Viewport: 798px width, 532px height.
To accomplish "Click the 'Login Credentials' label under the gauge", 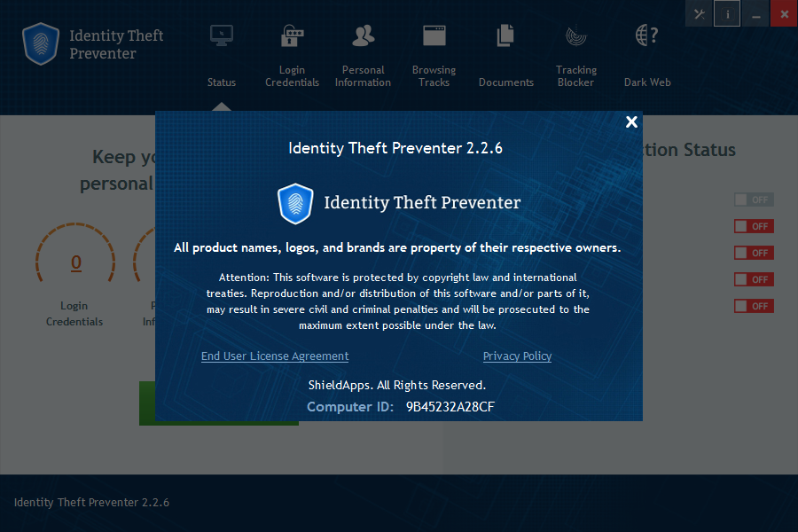I will (74, 314).
